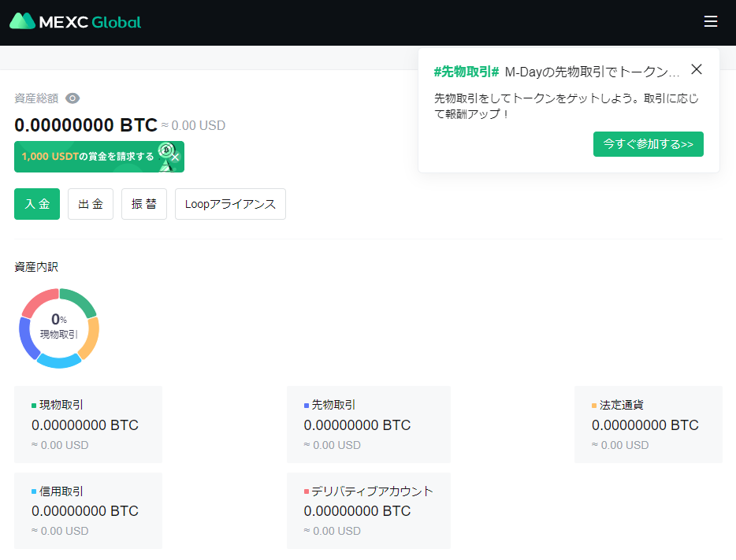The image size is (736, 560).
Task: Select the red segment of donut chart
Action: (x=38, y=301)
